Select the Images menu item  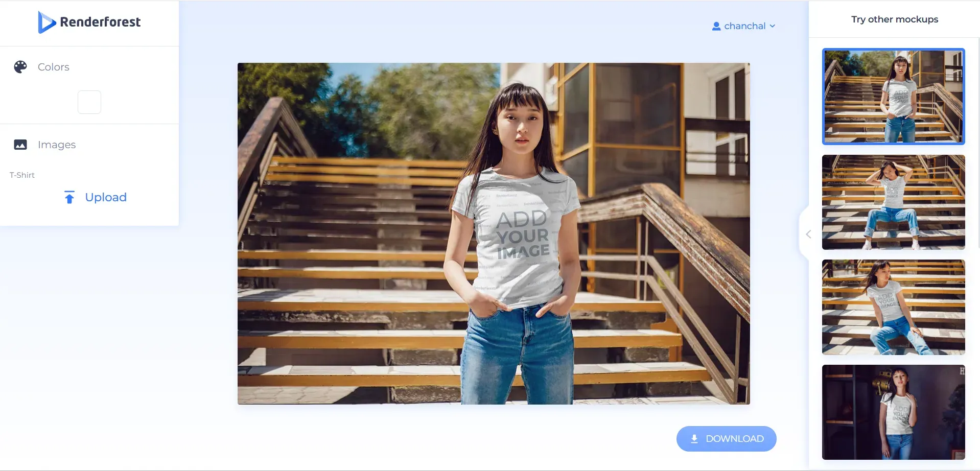click(56, 144)
